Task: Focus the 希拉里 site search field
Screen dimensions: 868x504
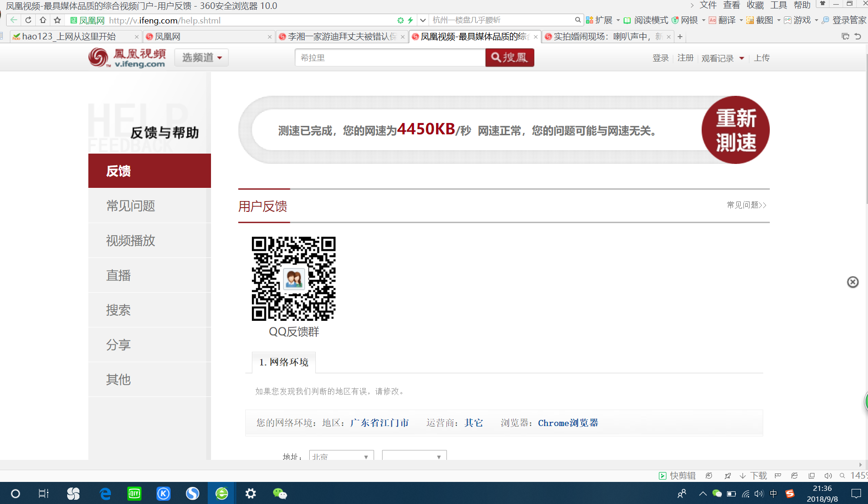Action: [x=390, y=58]
